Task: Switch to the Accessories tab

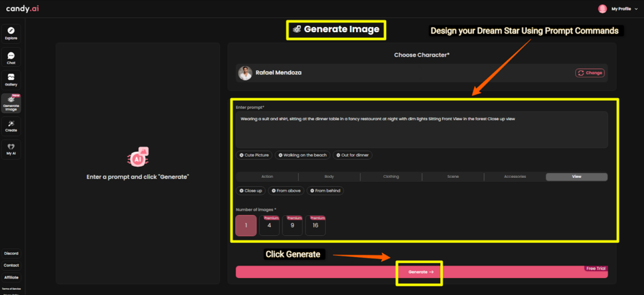Action: tap(515, 177)
